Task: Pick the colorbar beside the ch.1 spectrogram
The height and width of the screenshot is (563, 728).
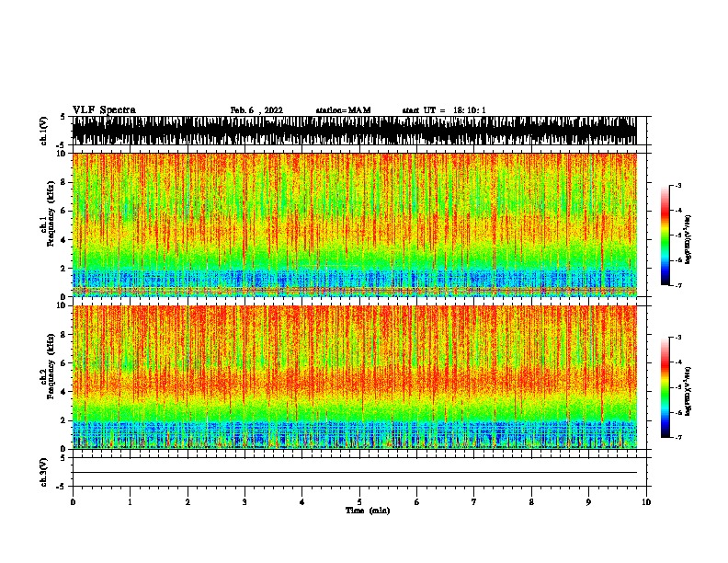Action: [665, 236]
